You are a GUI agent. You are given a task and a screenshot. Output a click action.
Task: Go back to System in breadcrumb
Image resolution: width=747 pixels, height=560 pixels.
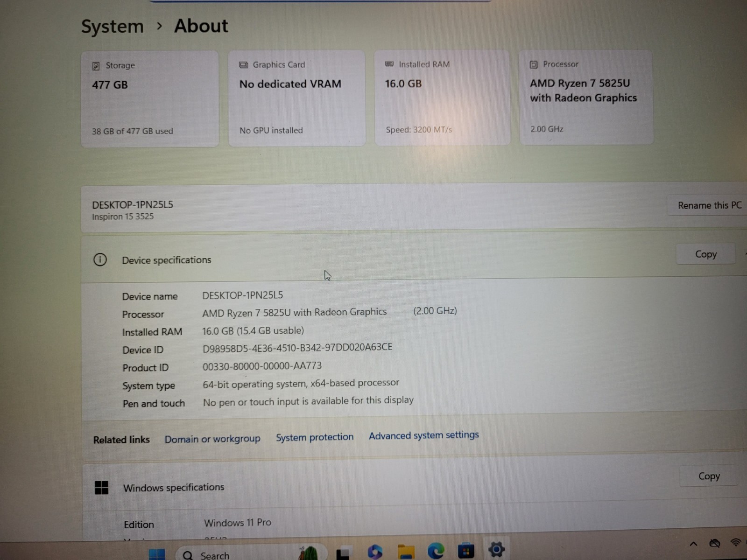113,26
